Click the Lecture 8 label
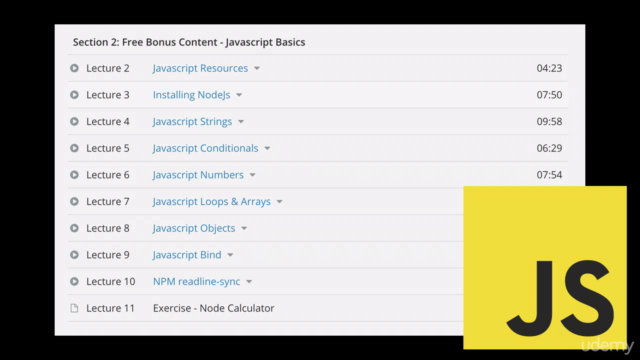The height and width of the screenshot is (360, 640). (x=108, y=228)
